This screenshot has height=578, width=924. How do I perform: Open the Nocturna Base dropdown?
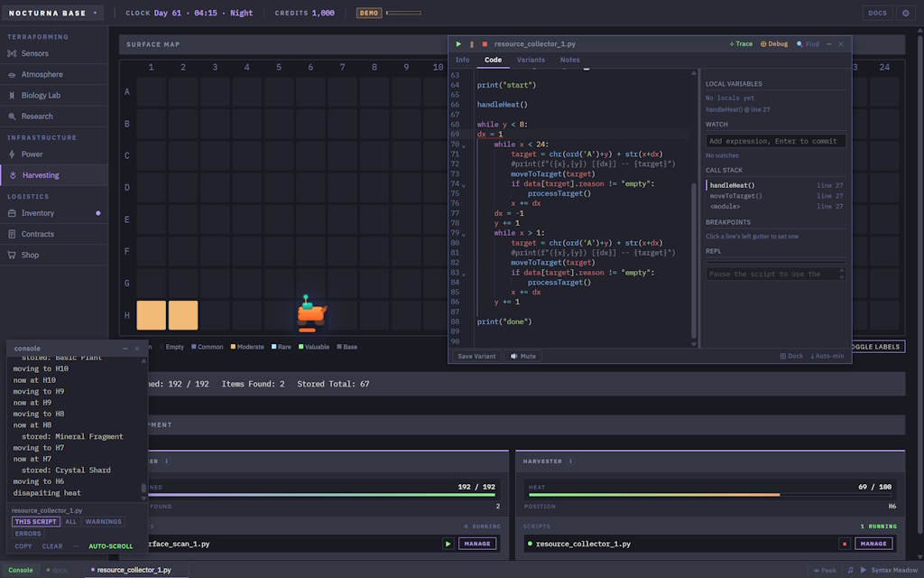point(53,13)
